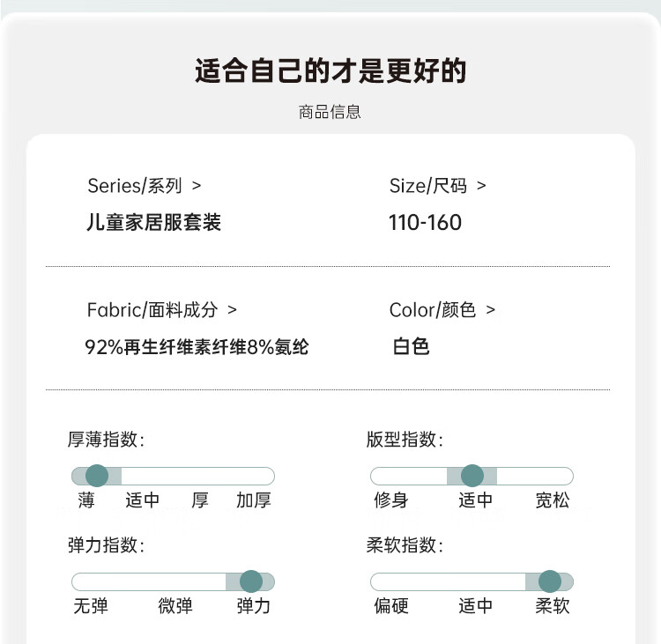661x644 pixels.
Task: Click the 白色 color value
Action: [x=411, y=346]
